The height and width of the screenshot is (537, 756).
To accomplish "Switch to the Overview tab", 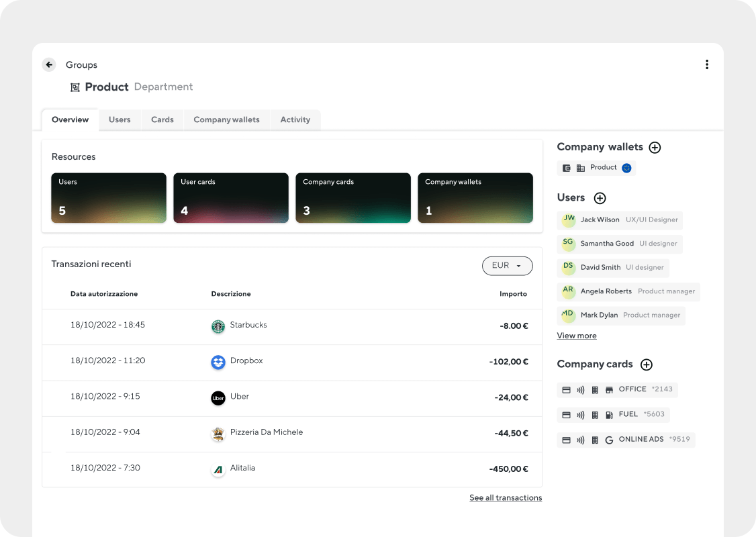I will pos(70,120).
